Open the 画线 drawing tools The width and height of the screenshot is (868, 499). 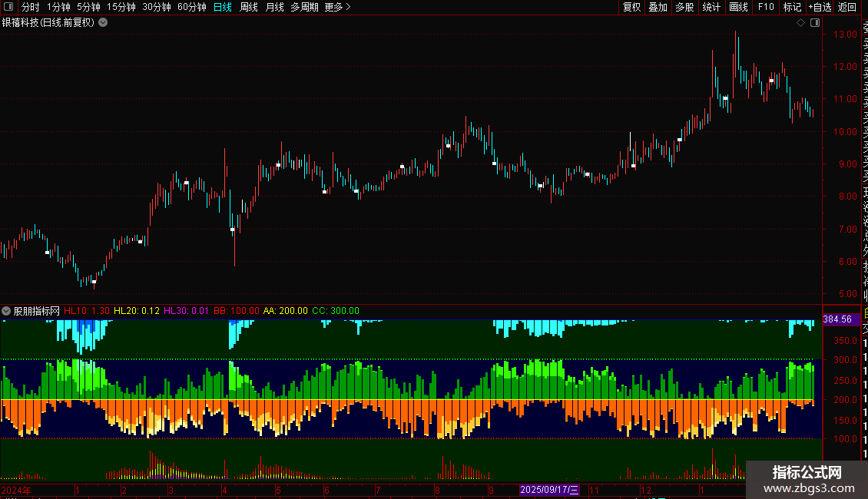[x=738, y=7]
